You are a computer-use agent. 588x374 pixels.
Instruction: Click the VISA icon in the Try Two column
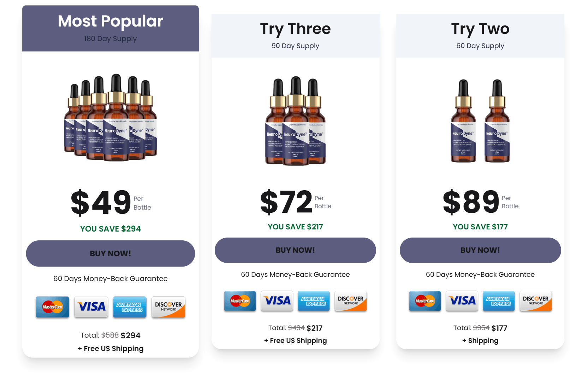462,301
